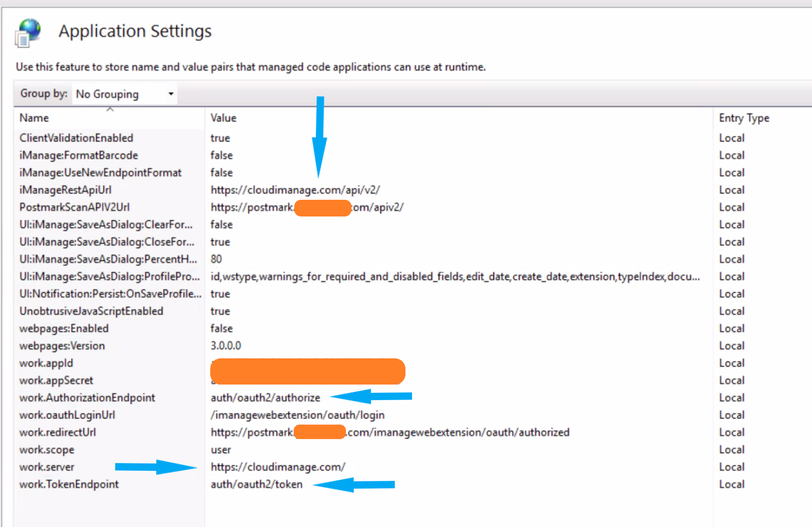This screenshot has width=812, height=527.
Task: Select the webpages:Version setting
Action: 62,346
